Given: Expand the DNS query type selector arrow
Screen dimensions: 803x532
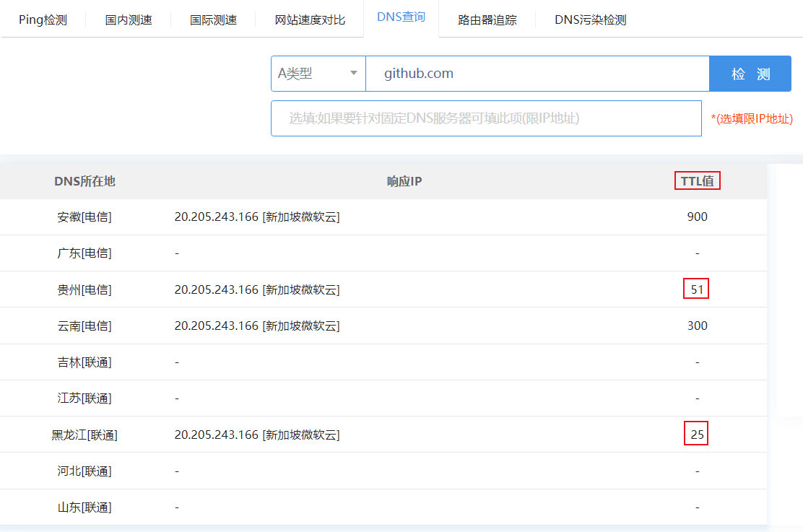Looking at the screenshot, I should [x=355, y=73].
